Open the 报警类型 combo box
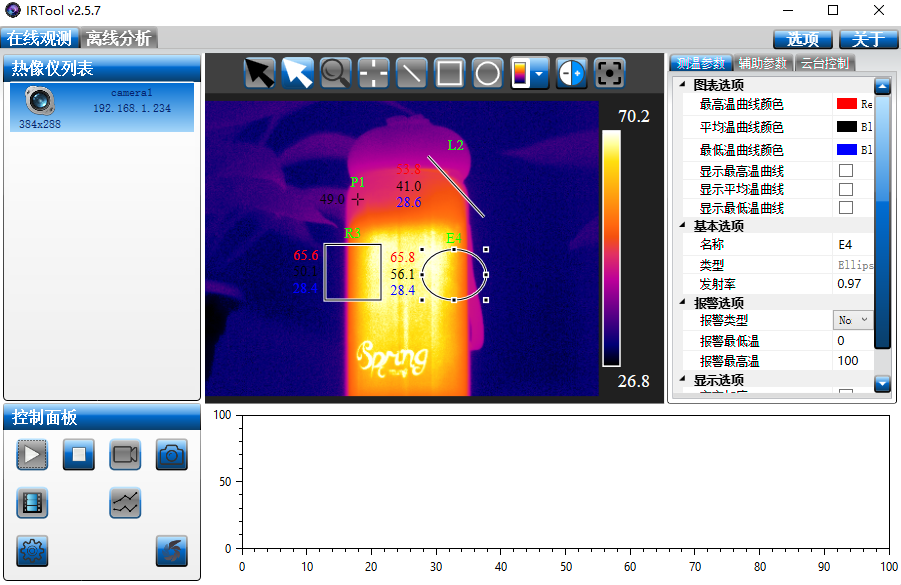The height and width of the screenshot is (585, 901). [853, 320]
